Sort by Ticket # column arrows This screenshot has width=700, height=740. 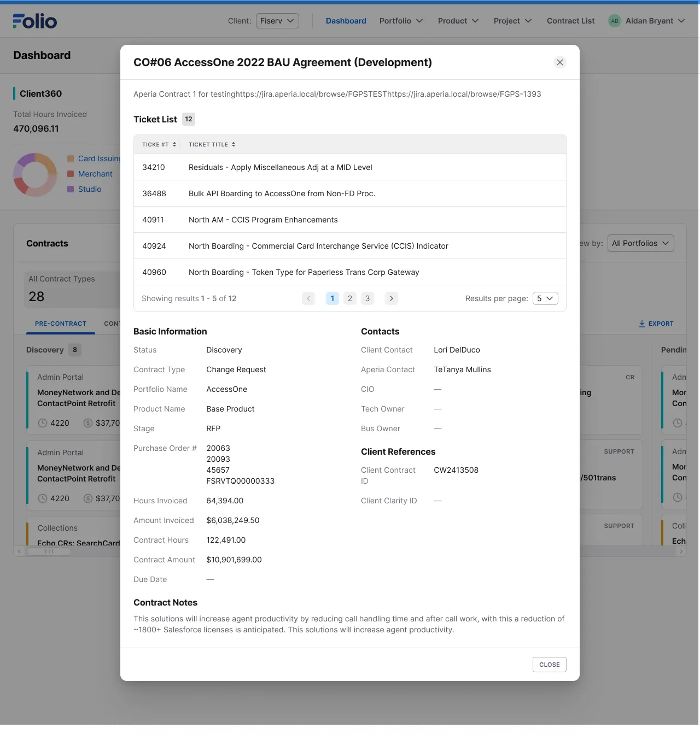coord(174,144)
